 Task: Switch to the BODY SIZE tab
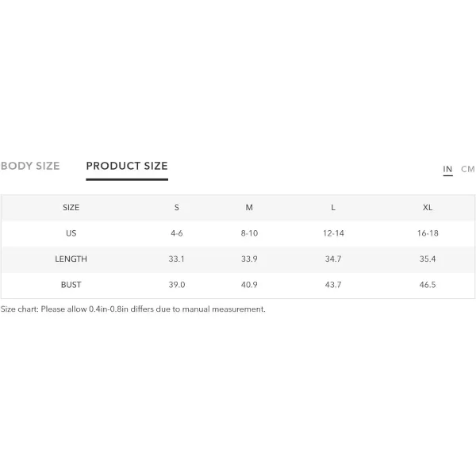click(30, 166)
